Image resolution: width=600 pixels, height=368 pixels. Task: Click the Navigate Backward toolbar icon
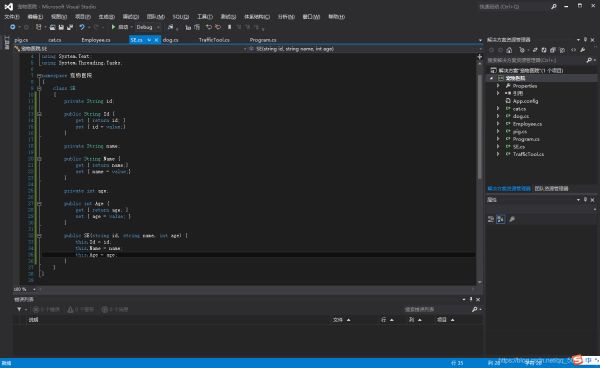12,27
